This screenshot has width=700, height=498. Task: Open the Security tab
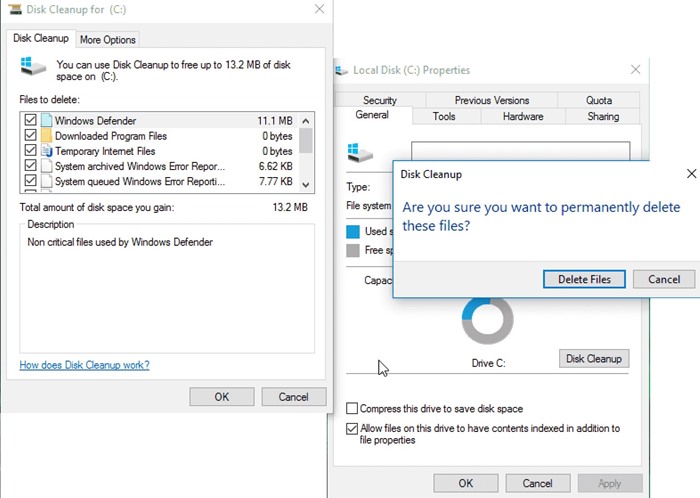[x=379, y=100]
